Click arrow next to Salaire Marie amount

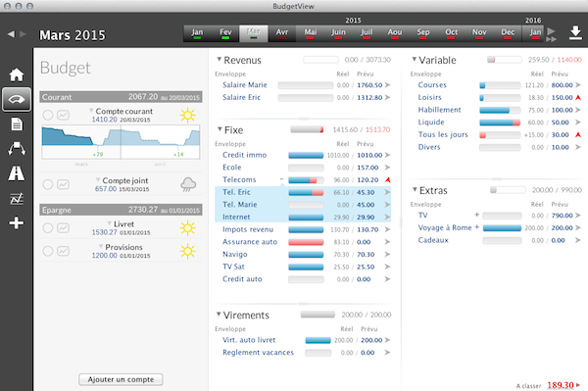coord(387,85)
